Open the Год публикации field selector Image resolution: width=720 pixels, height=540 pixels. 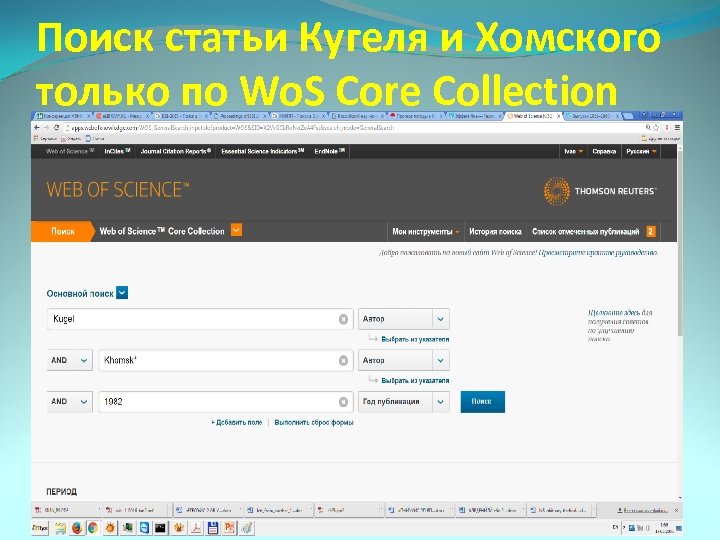[404, 402]
